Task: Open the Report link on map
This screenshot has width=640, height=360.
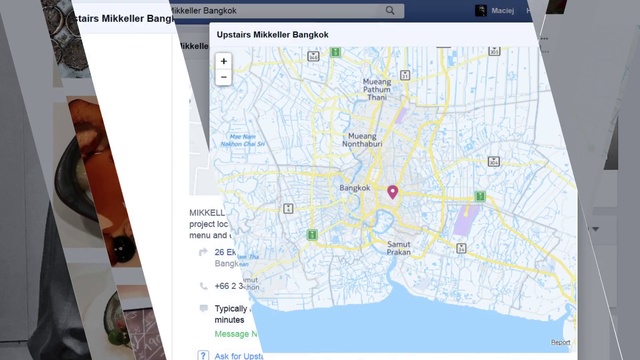Action: [560, 342]
